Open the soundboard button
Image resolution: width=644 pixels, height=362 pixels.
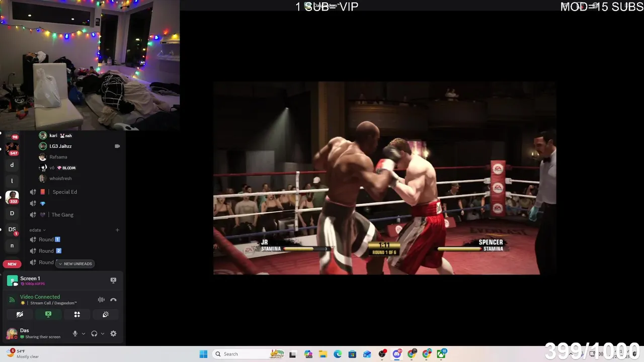pyautogui.click(x=106, y=314)
